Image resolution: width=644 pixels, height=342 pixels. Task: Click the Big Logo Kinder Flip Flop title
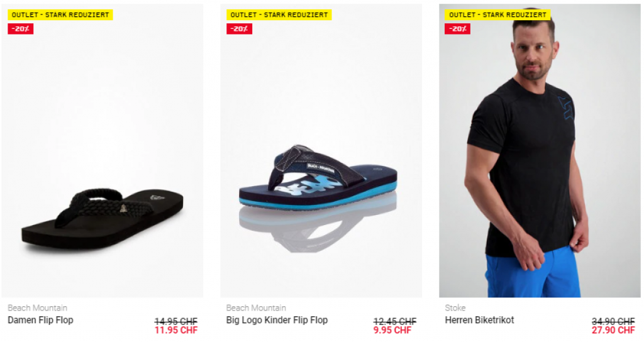pyautogui.click(x=277, y=320)
